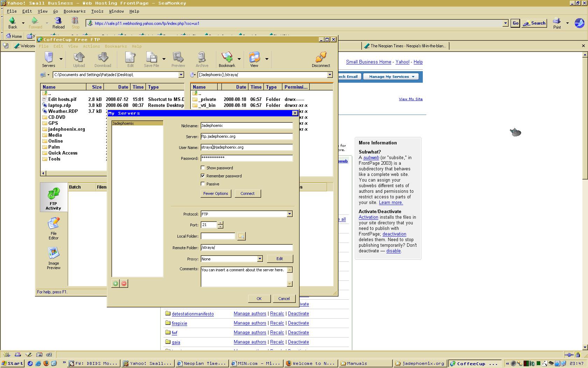The height and width of the screenshot is (368, 588).
Task: Open the CoffeeCup Actions menu
Action: point(91,46)
